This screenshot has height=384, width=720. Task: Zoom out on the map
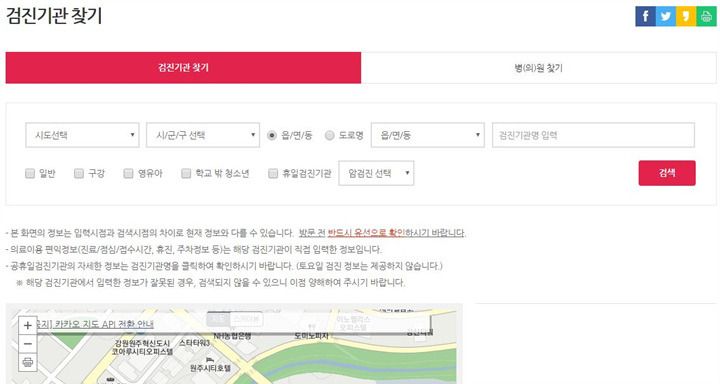28,344
